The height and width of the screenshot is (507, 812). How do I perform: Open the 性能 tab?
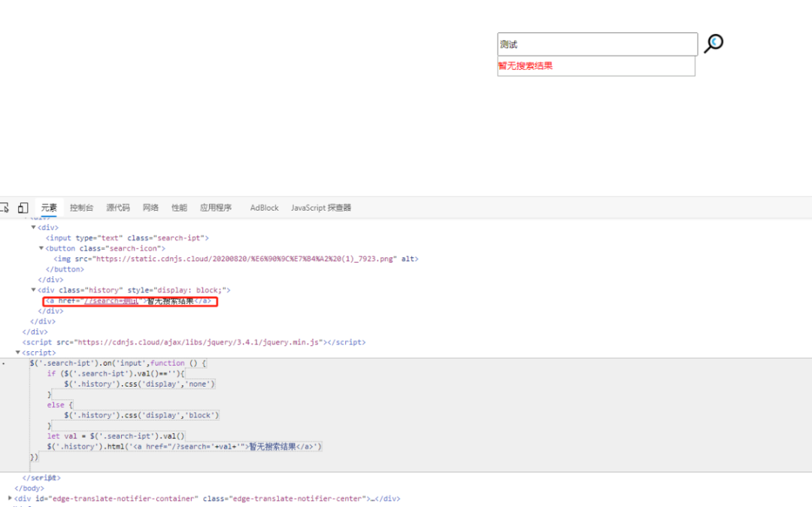(x=179, y=208)
